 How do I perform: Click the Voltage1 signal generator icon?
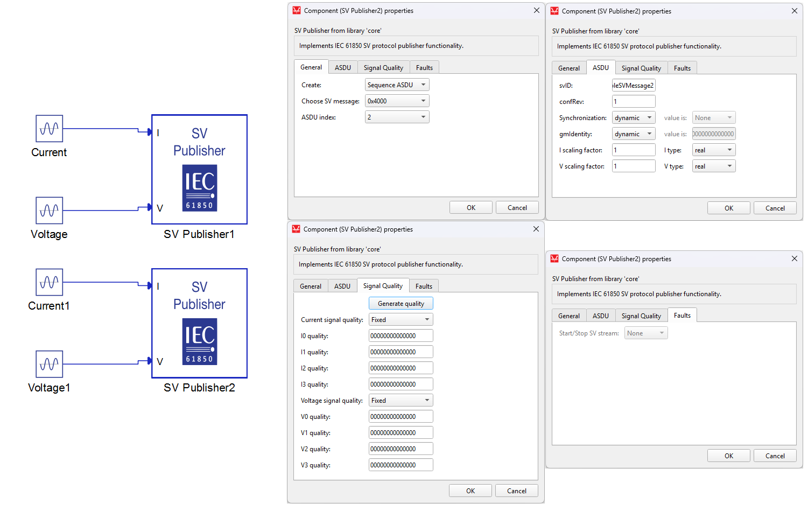(48, 364)
